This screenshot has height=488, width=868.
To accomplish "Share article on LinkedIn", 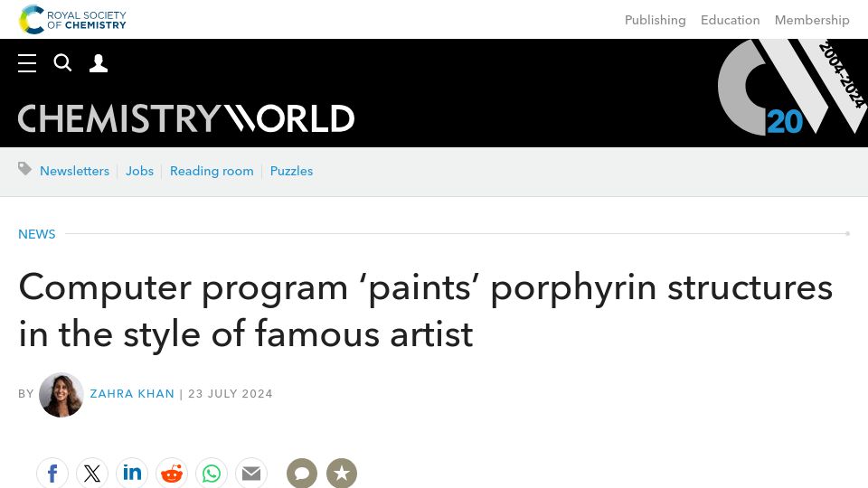I will (132, 474).
